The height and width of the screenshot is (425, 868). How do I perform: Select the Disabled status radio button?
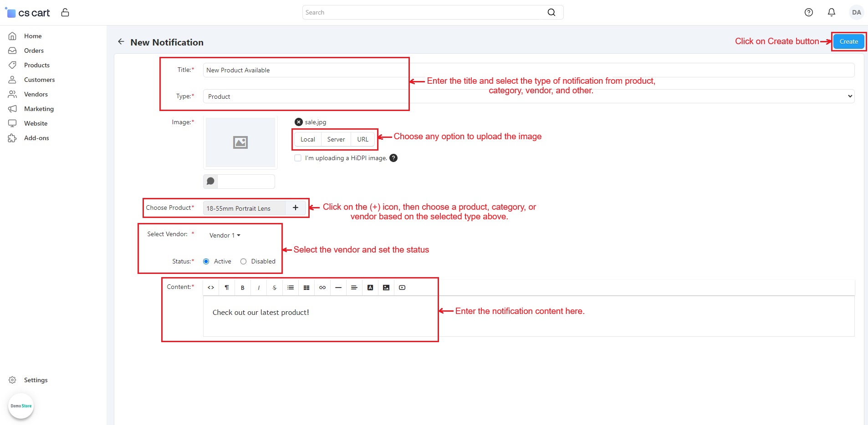point(244,261)
